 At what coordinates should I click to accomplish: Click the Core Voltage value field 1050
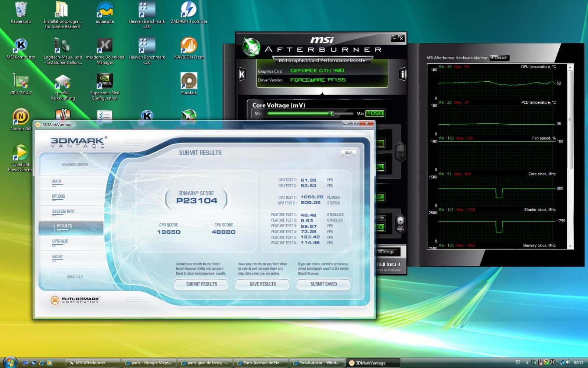tap(375, 113)
